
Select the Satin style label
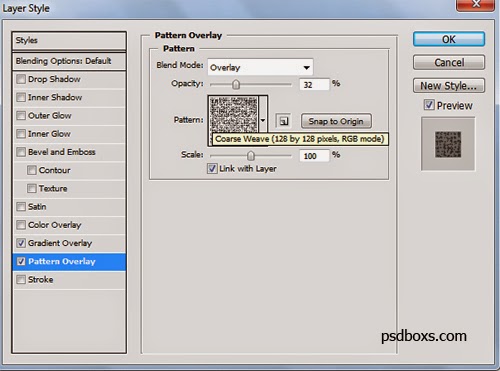(37, 207)
